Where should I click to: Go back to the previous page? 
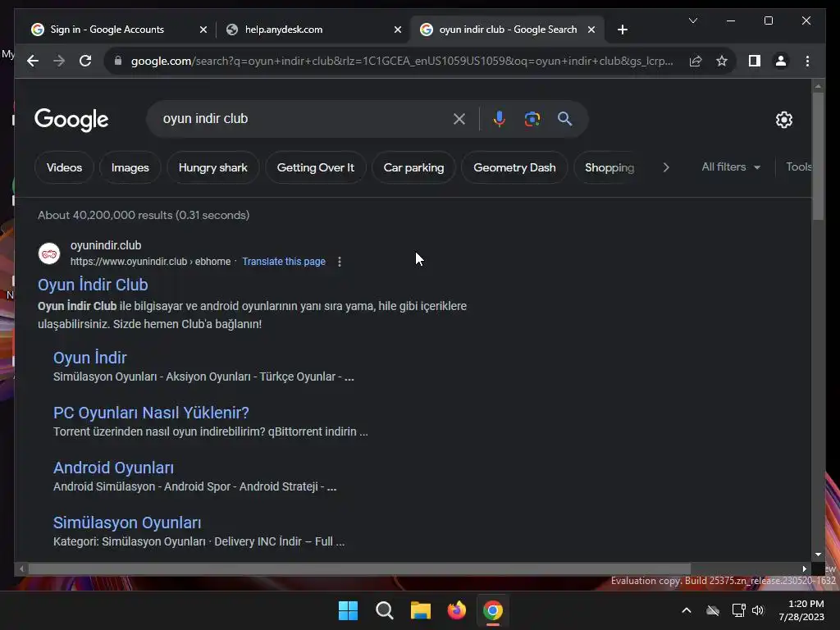33,61
